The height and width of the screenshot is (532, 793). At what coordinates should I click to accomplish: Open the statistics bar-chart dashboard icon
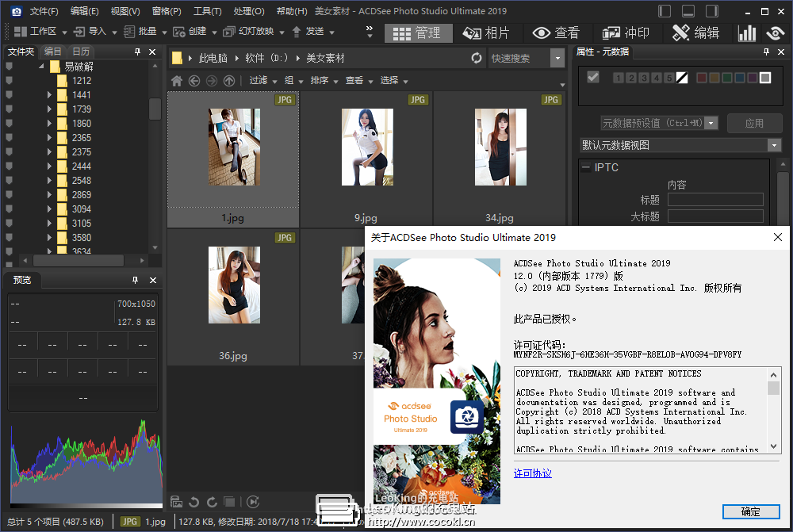[746, 33]
